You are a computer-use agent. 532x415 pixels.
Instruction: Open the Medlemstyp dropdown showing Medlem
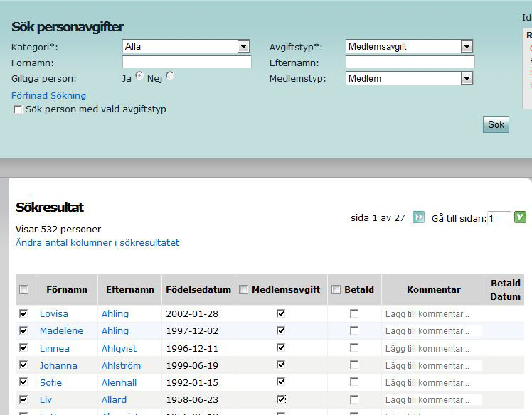click(409, 78)
